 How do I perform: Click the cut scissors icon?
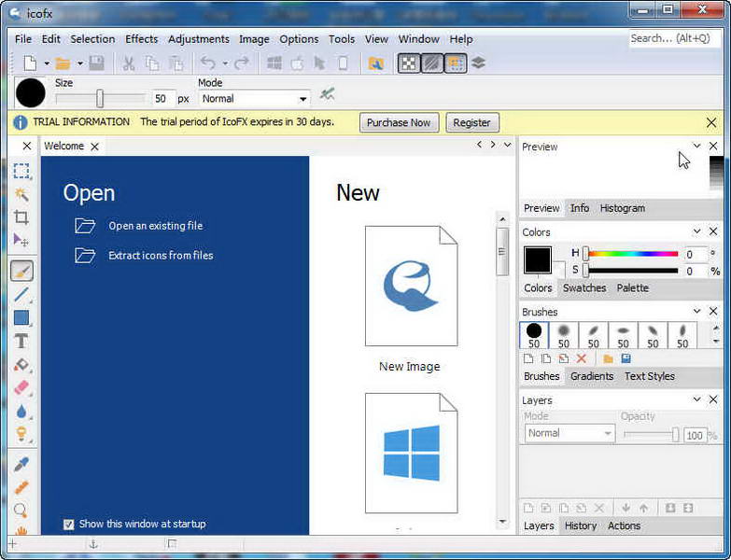[x=129, y=63]
